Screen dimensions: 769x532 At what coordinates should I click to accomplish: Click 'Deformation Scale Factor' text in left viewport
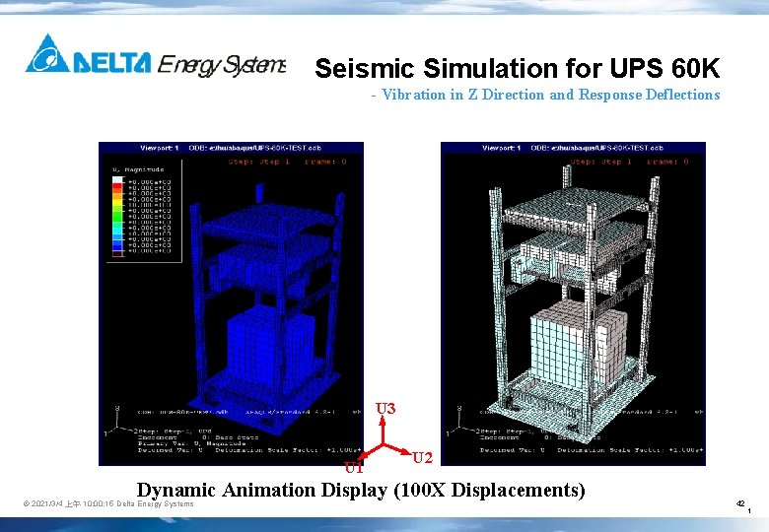pyautogui.click(x=288, y=449)
